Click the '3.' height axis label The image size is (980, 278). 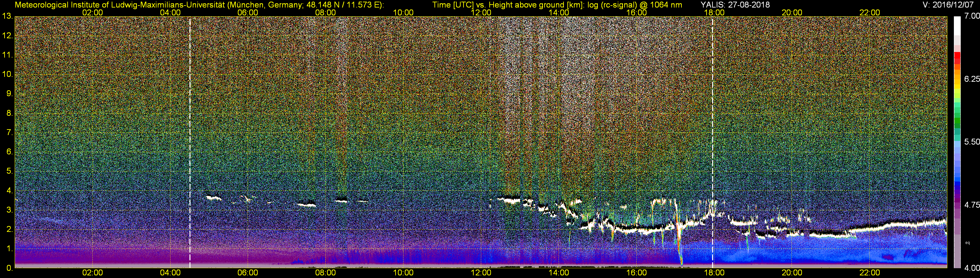coord(10,210)
